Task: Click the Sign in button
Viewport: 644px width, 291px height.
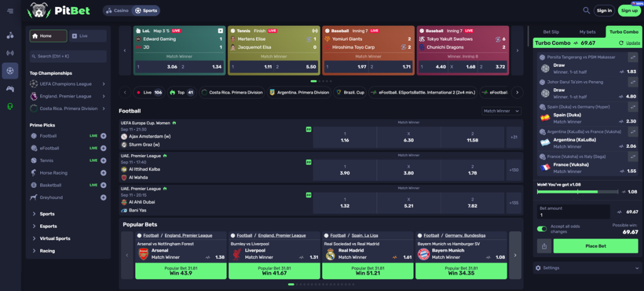Action: 604,11
